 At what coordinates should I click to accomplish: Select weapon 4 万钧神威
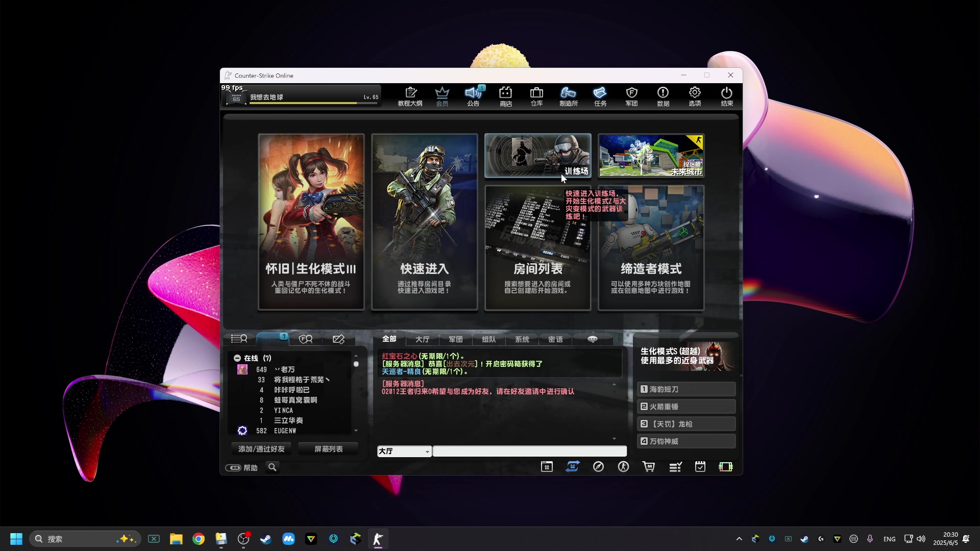coord(687,441)
